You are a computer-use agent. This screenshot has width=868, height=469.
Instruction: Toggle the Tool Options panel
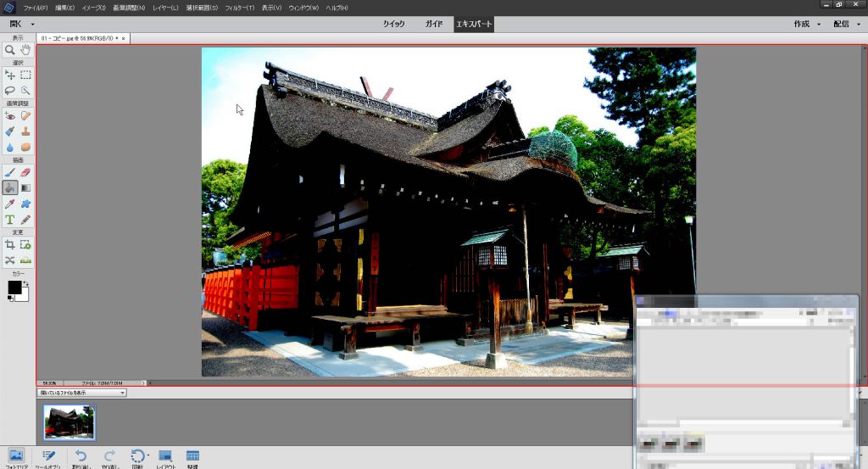(x=49, y=457)
